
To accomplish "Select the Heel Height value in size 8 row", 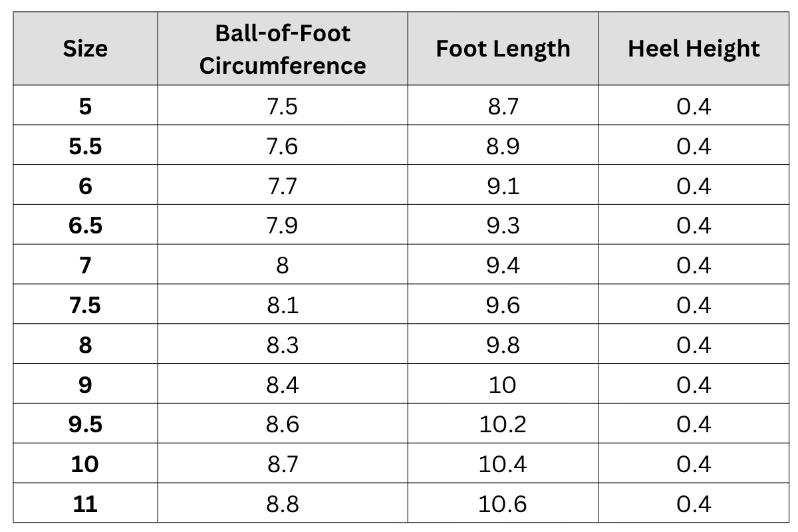I will click(x=694, y=345).
